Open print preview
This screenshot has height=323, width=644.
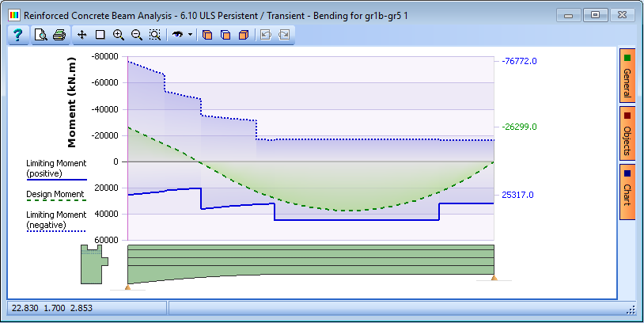(x=40, y=35)
